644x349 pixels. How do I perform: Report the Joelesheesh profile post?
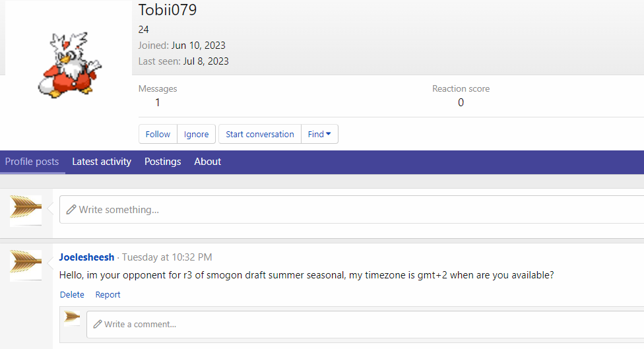[108, 295]
